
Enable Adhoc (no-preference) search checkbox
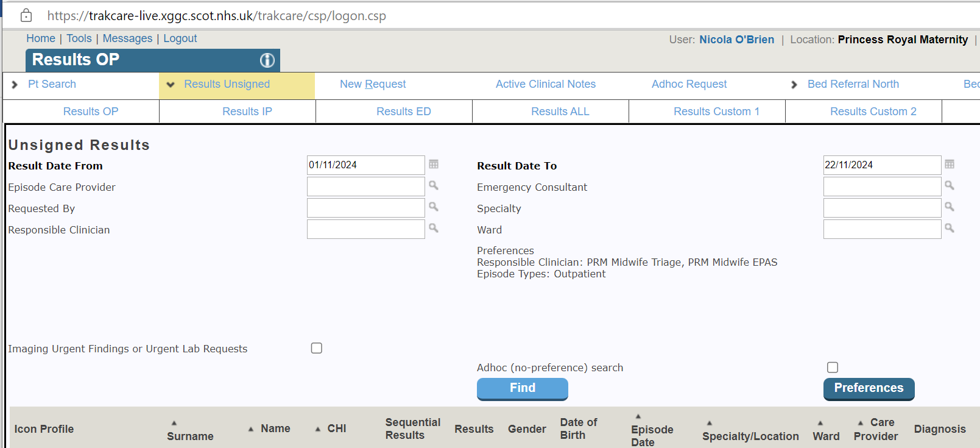(833, 367)
